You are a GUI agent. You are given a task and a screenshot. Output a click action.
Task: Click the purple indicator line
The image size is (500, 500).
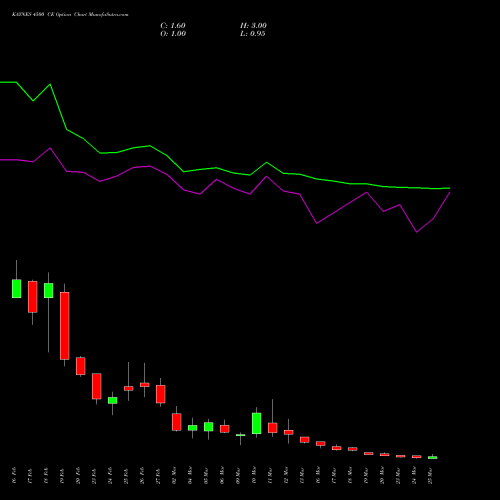pyautogui.click(x=217, y=180)
